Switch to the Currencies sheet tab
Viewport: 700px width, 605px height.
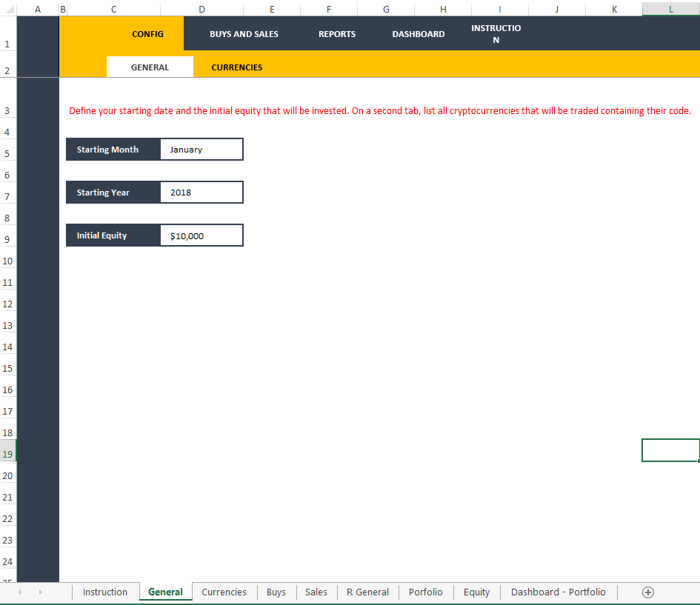tap(224, 592)
